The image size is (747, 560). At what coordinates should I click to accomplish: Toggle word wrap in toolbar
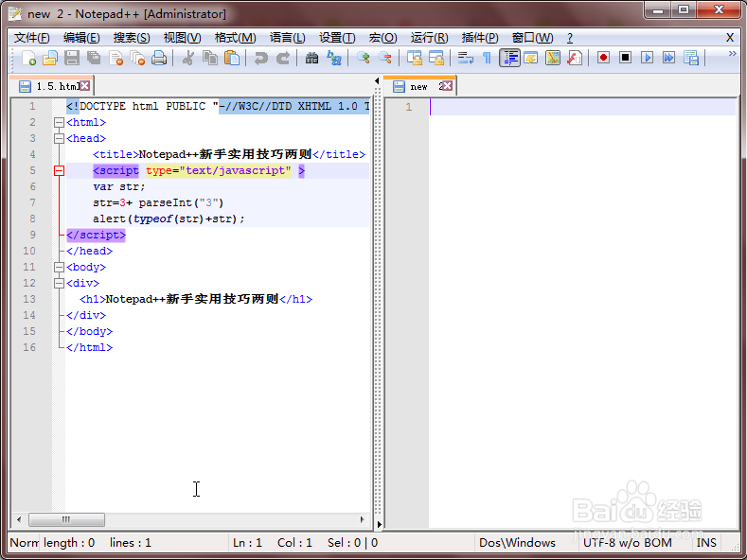tap(465, 58)
